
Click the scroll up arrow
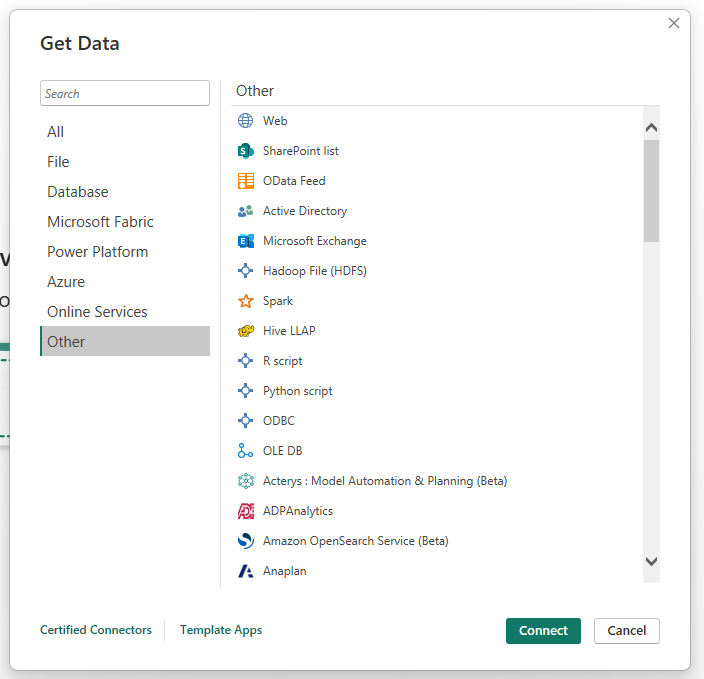pos(651,128)
